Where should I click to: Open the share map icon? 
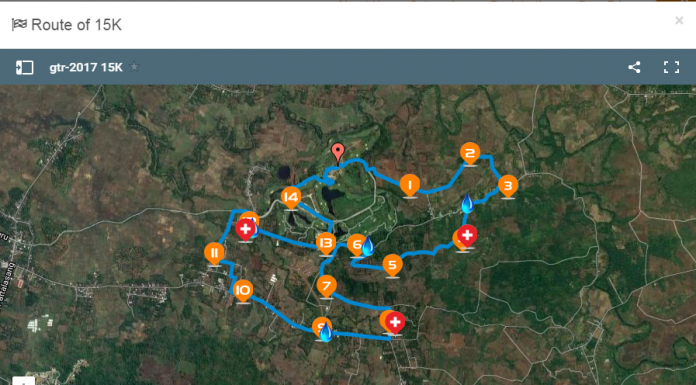634,67
